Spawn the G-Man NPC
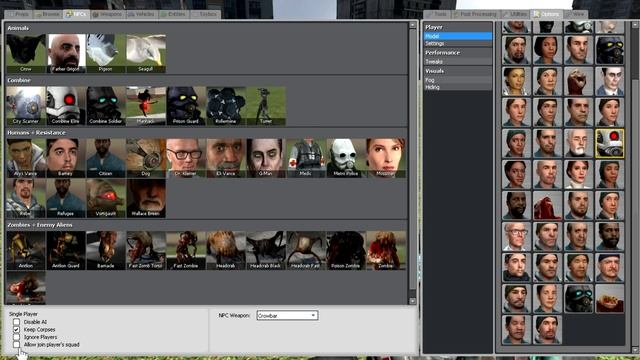The image size is (640, 360). pyautogui.click(x=266, y=158)
